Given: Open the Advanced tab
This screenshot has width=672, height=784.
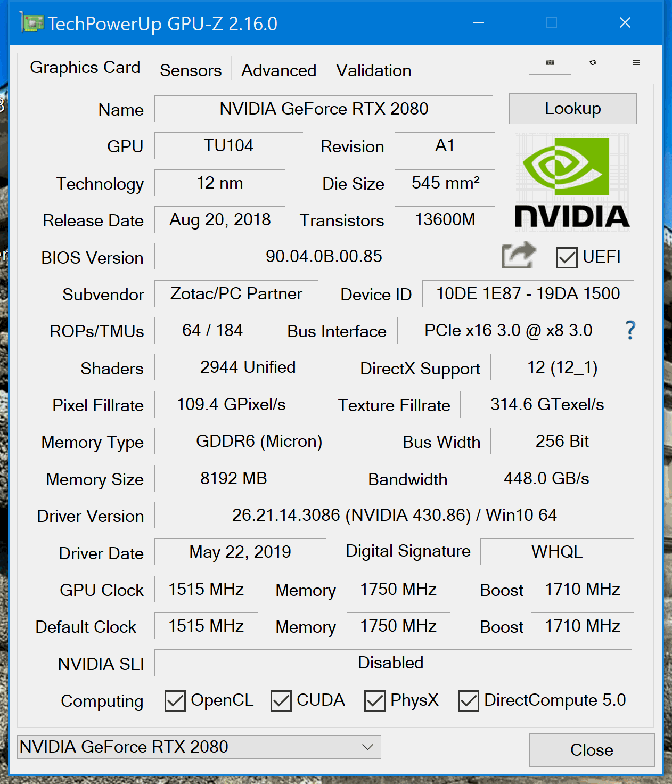Looking at the screenshot, I should coord(278,70).
